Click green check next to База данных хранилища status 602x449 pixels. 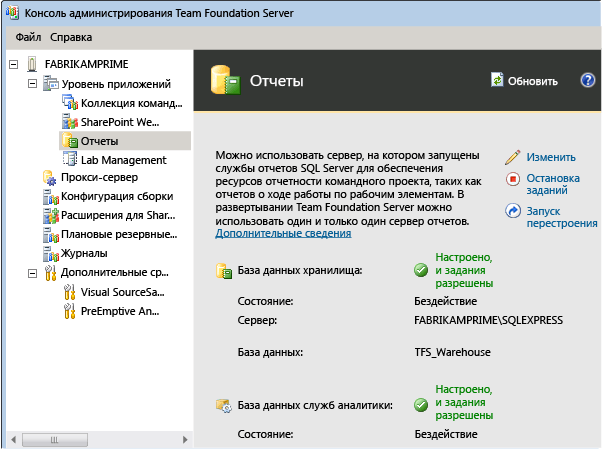421,270
